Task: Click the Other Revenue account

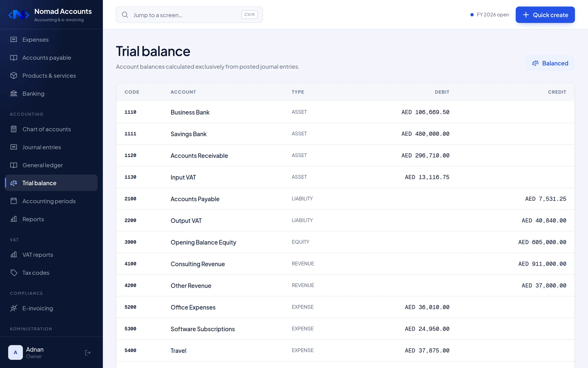Action: pyautogui.click(x=191, y=286)
